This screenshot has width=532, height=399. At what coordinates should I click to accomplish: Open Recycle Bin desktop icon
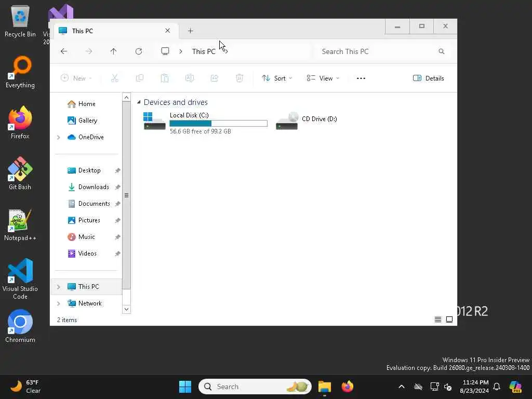point(20,21)
